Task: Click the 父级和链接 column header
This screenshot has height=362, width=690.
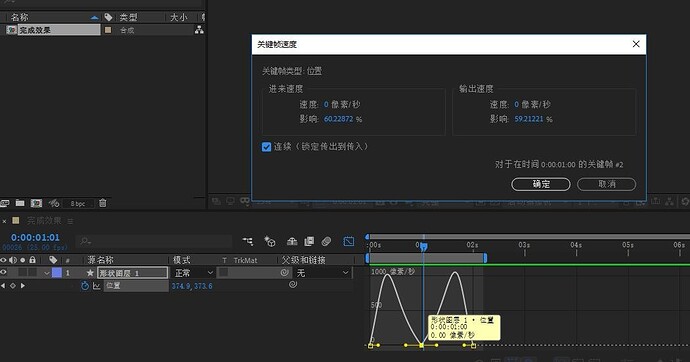Action: coord(303,260)
